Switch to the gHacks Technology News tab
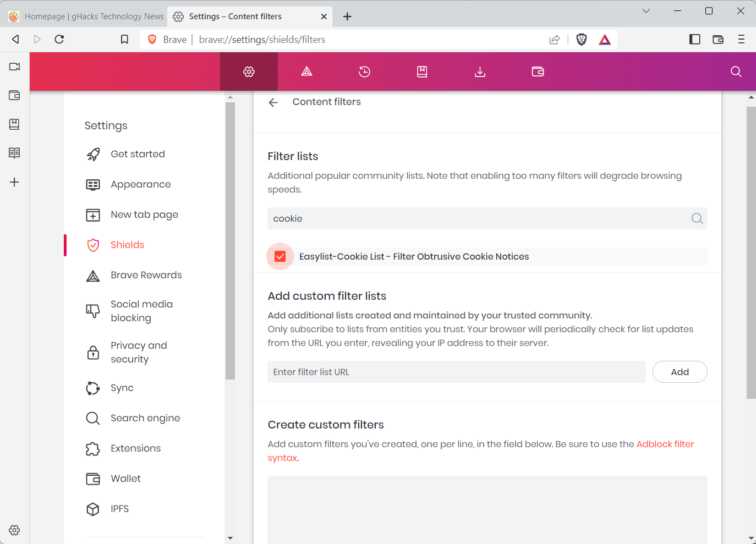 coord(86,17)
